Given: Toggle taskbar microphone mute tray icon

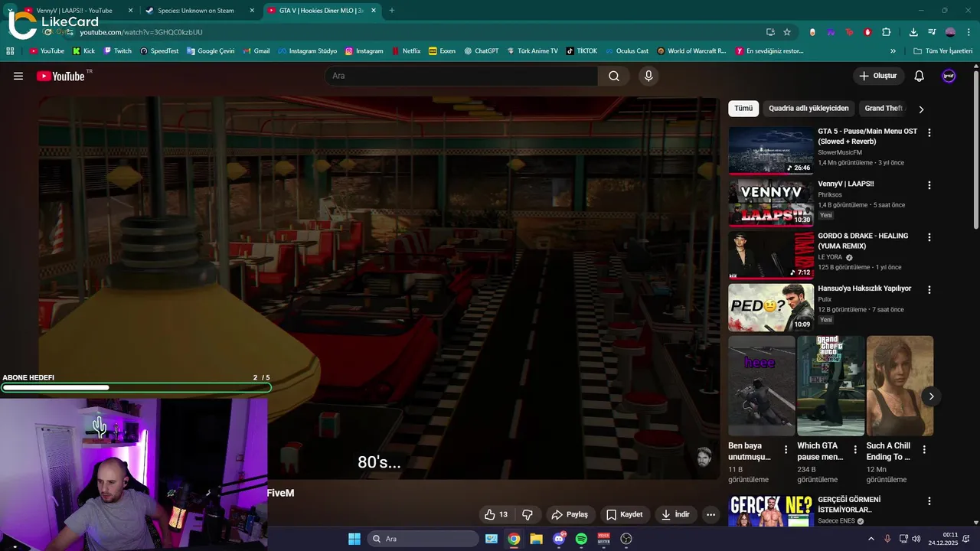Looking at the screenshot, I should click(x=887, y=539).
